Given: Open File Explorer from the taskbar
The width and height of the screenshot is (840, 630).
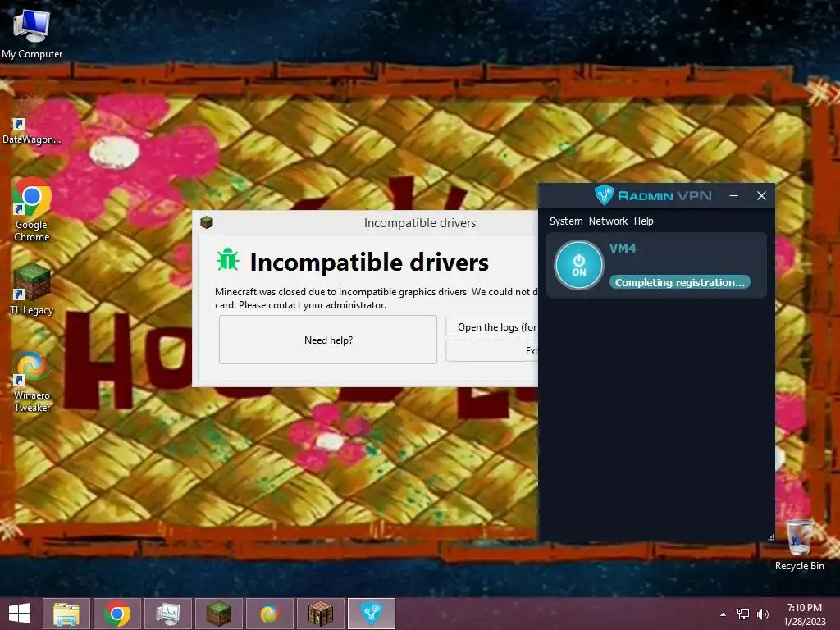Looking at the screenshot, I should point(66,614).
